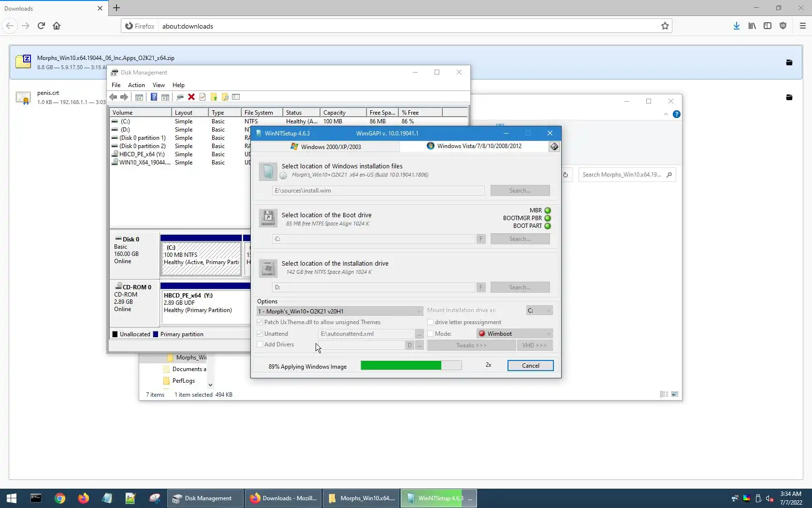Click the Tweaks >>> button
Screen dimensions: 812x508
coord(471,345)
